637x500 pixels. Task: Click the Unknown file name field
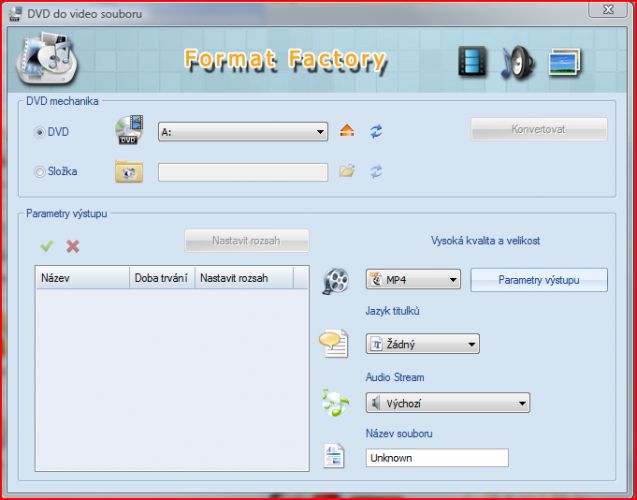tap(437, 458)
